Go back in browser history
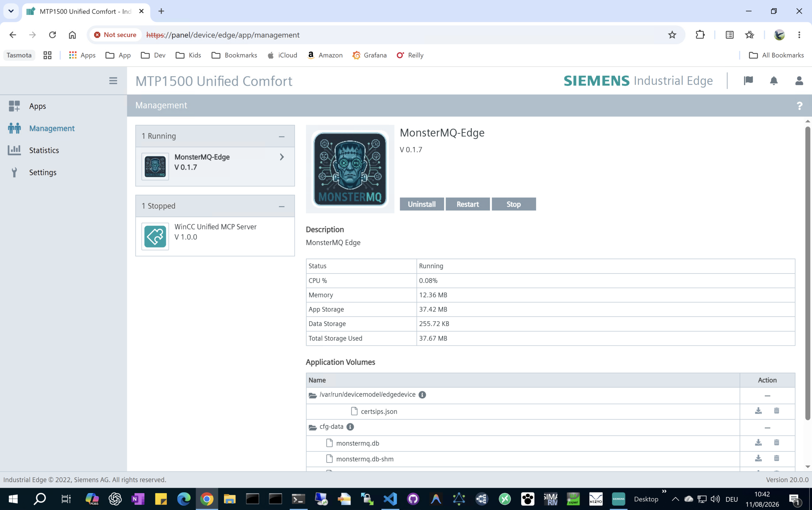 [x=13, y=35]
